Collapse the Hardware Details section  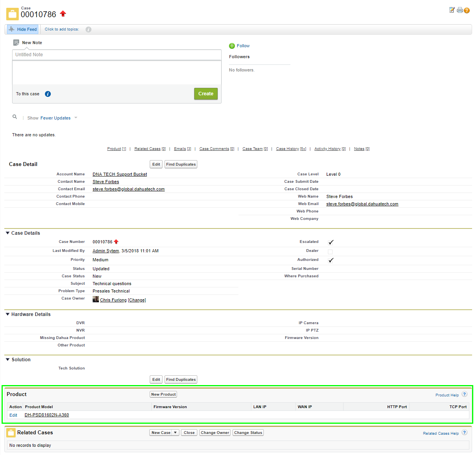(7, 314)
